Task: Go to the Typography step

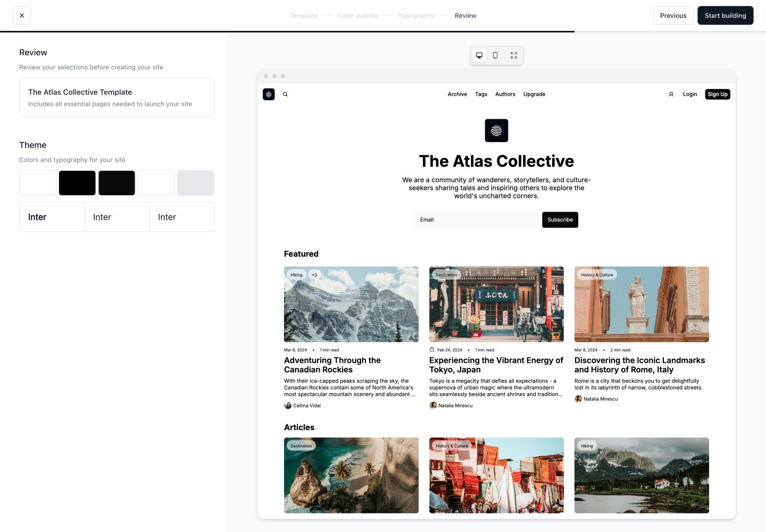Action: (x=416, y=16)
